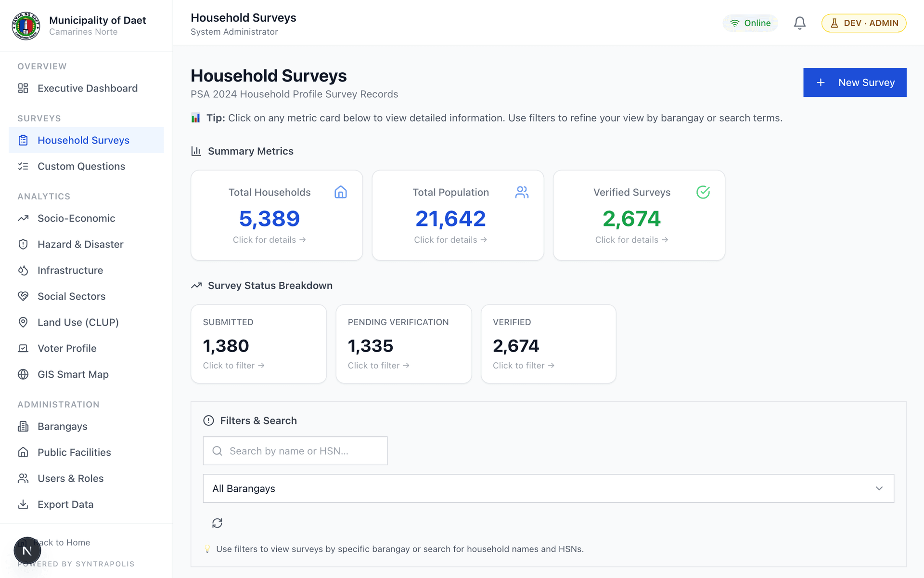This screenshot has width=924, height=578.
Task: Open the Export Data download icon
Action: (23, 504)
